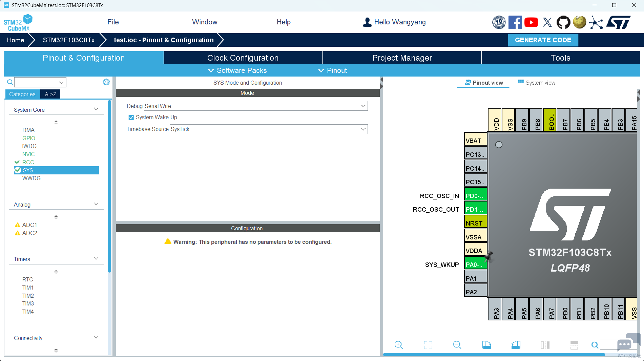Open the Timebase Source dropdown
The width and height of the screenshot is (644, 361).
point(269,129)
